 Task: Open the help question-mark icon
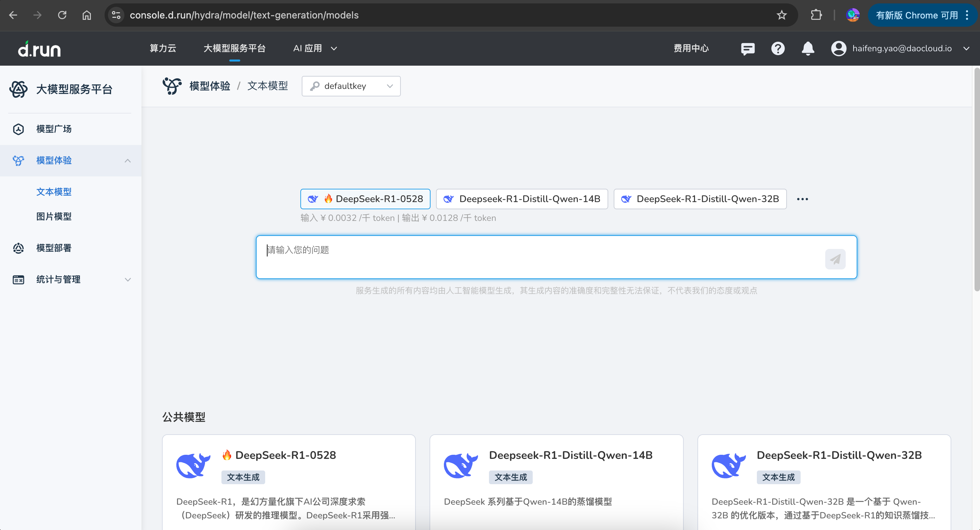(778, 49)
